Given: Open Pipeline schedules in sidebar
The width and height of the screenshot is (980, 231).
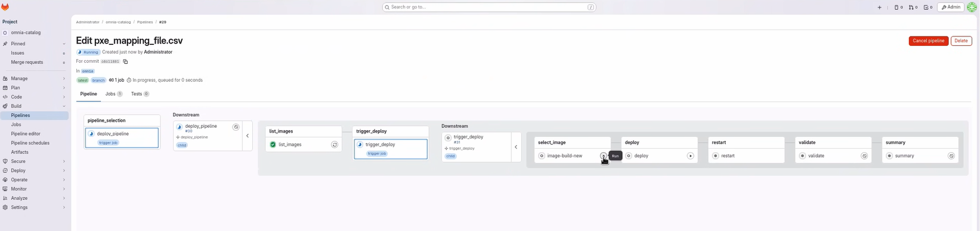Looking at the screenshot, I should [34, 143].
